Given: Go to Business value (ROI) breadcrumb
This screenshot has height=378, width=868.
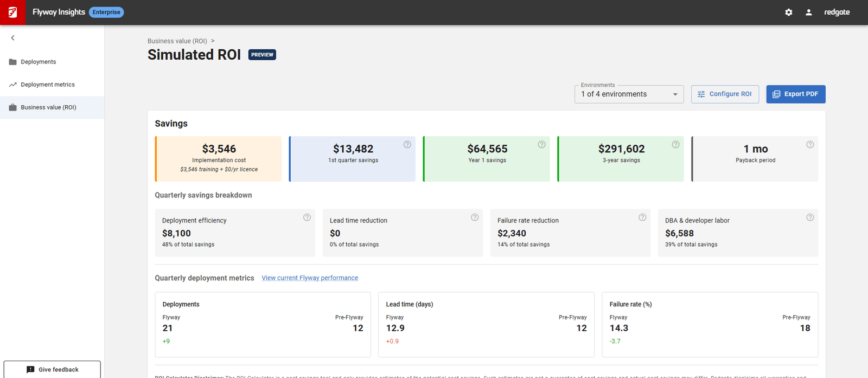Looking at the screenshot, I should tap(177, 41).
